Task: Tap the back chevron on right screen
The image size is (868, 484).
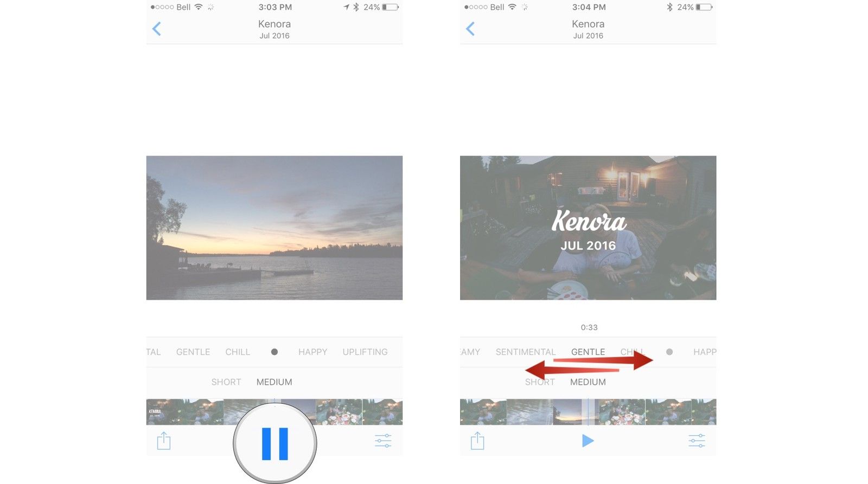Action: point(470,29)
